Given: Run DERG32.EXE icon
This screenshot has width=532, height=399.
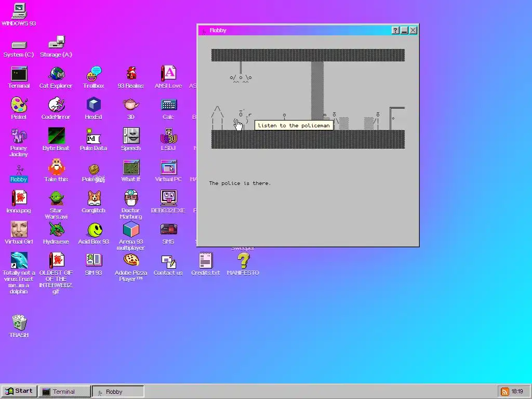Looking at the screenshot, I should [x=168, y=202].
